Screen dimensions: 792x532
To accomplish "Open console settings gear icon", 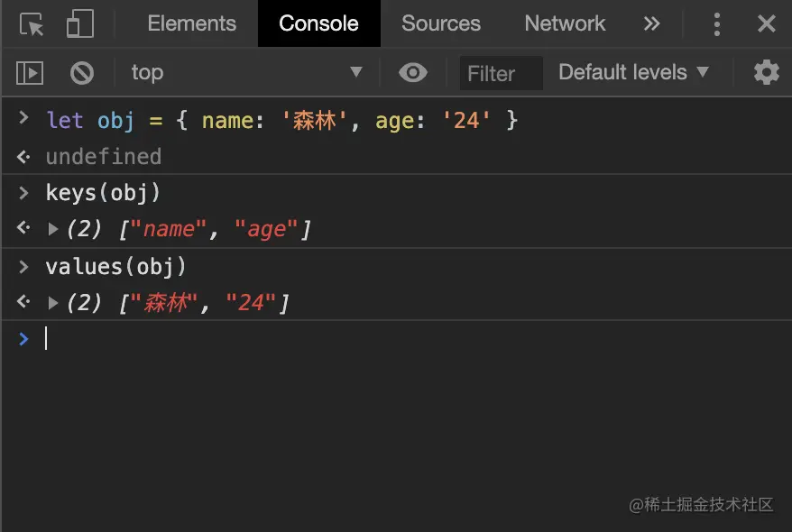I will click(766, 73).
